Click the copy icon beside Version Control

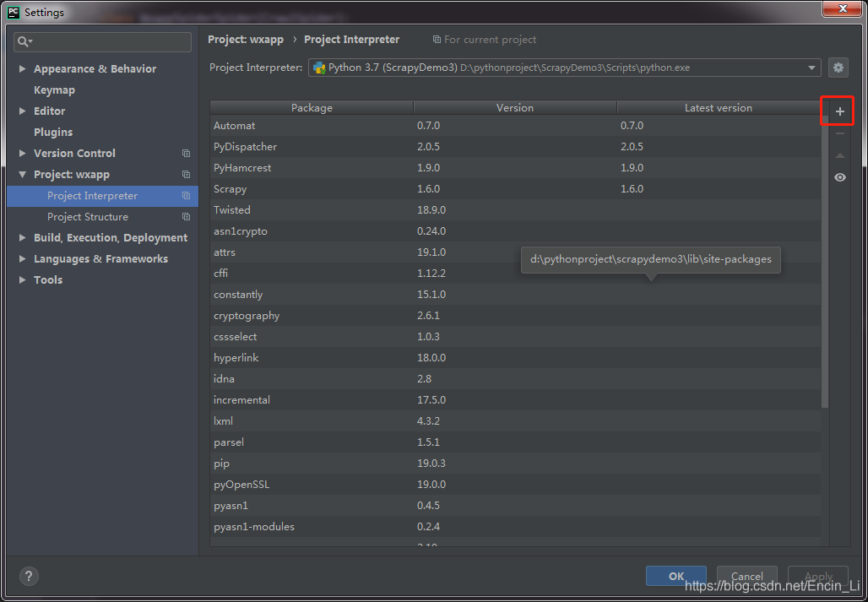186,154
